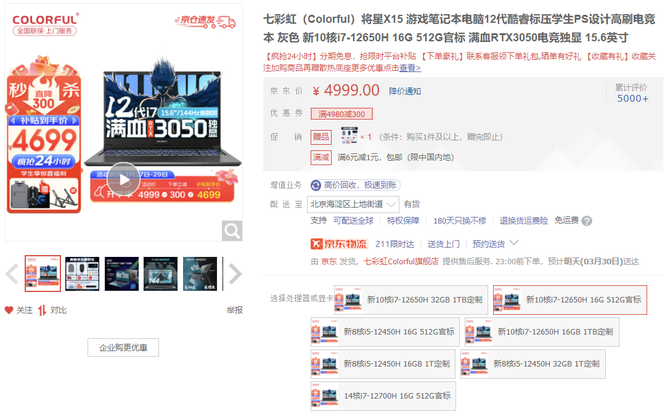The height and width of the screenshot is (414, 670).
Task: Click the 退换货运费险 link
Action: (x=523, y=220)
